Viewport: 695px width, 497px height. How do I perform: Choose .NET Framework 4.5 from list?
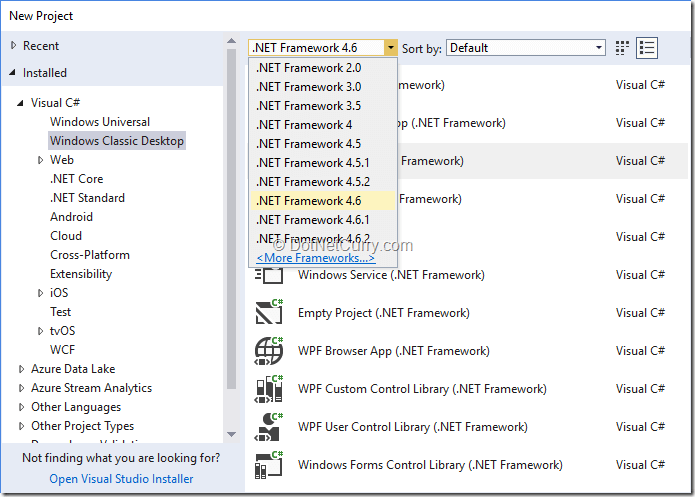323,144
